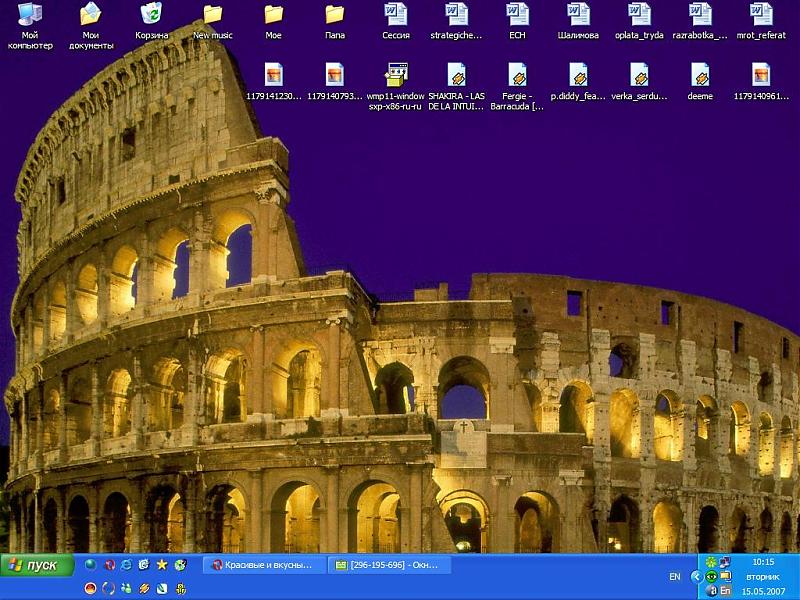Open the Мои документы folder icon
Viewport: 800px width, 600px height.
click(x=91, y=15)
